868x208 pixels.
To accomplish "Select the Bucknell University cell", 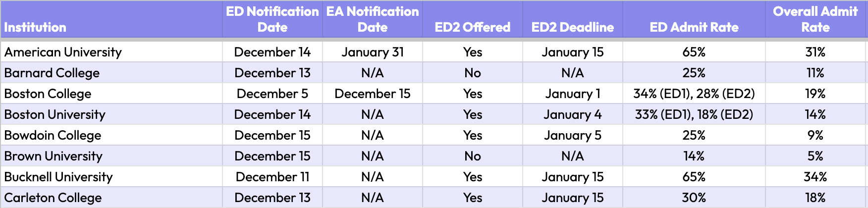I will click(x=58, y=177).
